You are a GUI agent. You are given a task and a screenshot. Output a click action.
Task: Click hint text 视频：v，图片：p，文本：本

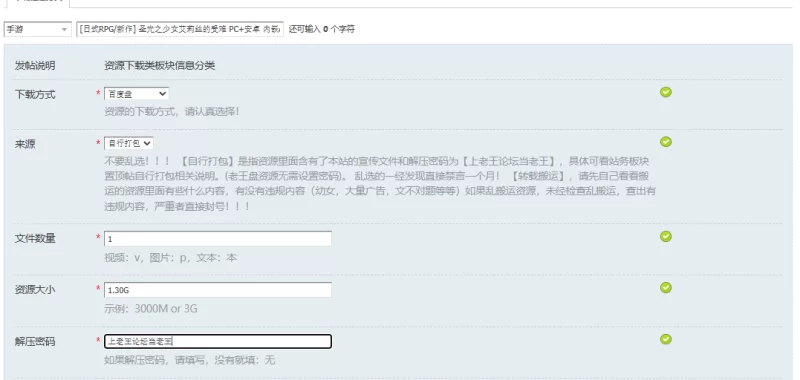point(170,258)
